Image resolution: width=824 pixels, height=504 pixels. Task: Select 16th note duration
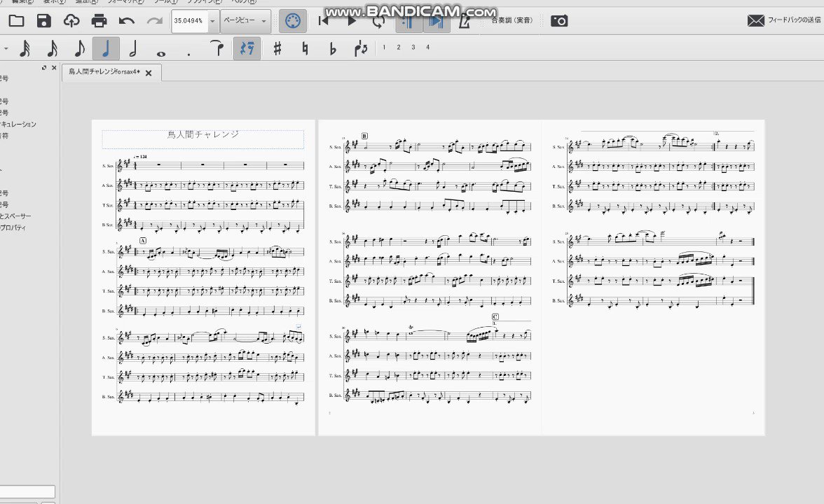[52, 49]
